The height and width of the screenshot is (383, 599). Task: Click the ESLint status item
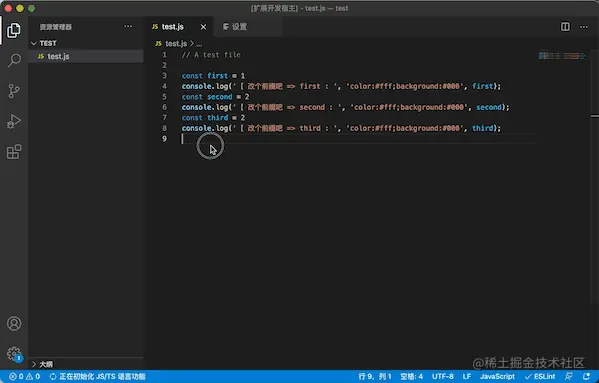point(540,377)
